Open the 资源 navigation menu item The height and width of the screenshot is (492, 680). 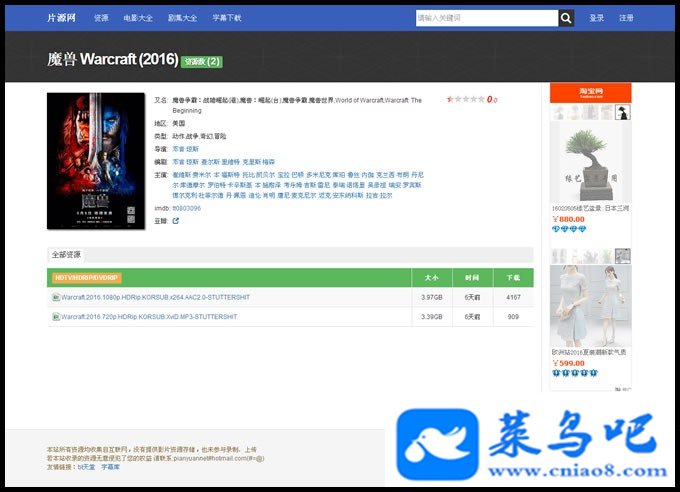point(101,18)
